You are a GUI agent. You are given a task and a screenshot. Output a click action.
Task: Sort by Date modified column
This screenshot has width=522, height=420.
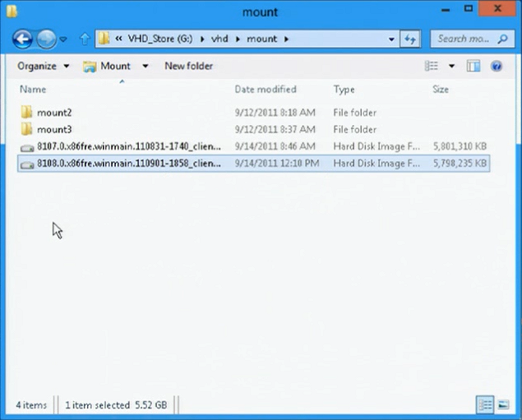[x=266, y=90]
